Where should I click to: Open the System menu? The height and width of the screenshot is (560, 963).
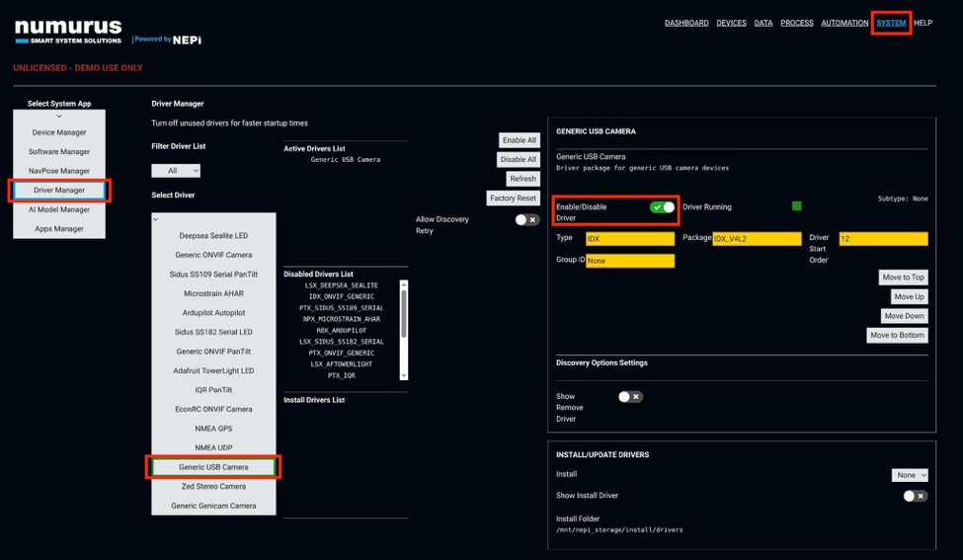[x=890, y=23]
